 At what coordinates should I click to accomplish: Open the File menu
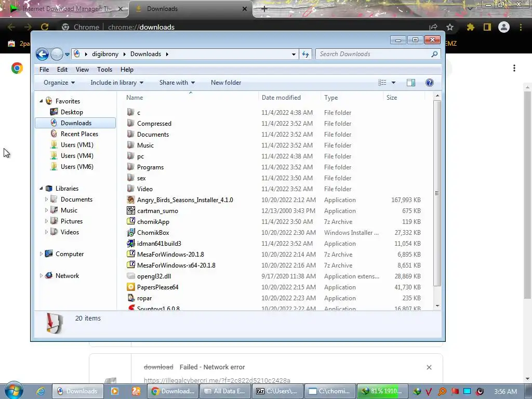pos(44,70)
